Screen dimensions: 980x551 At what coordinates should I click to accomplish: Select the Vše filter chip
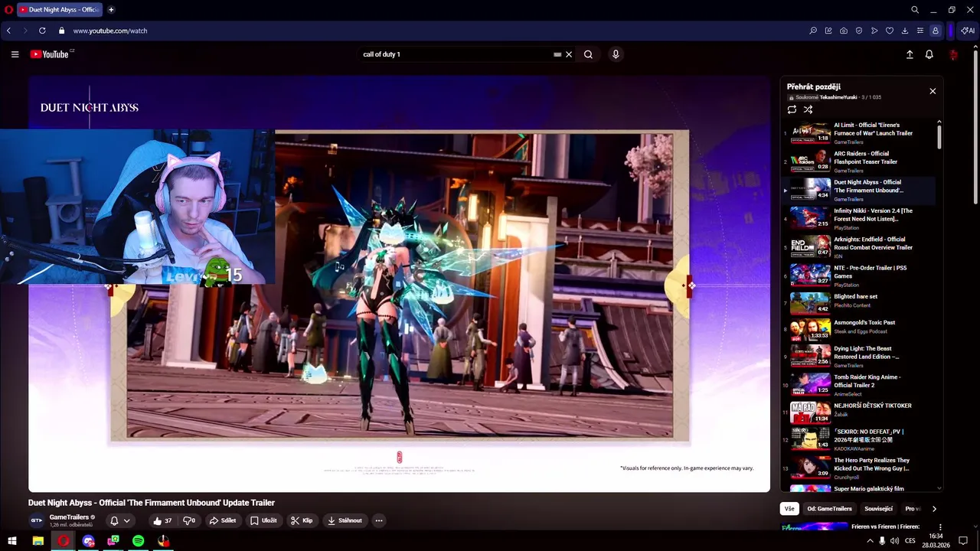click(789, 509)
